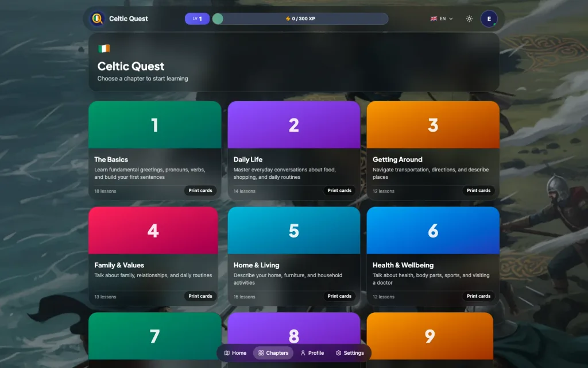Go to the Home tab
The height and width of the screenshot is (368, 588).
point(235,353)
